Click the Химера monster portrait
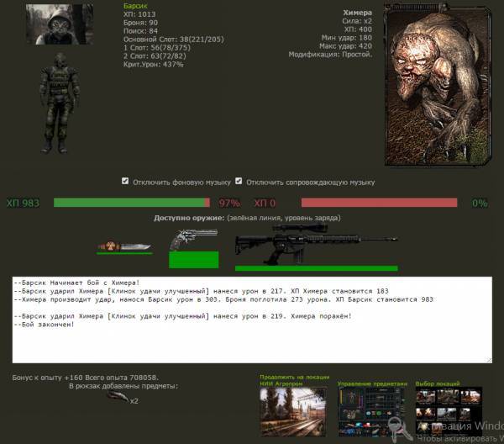 tap(437, 82)
